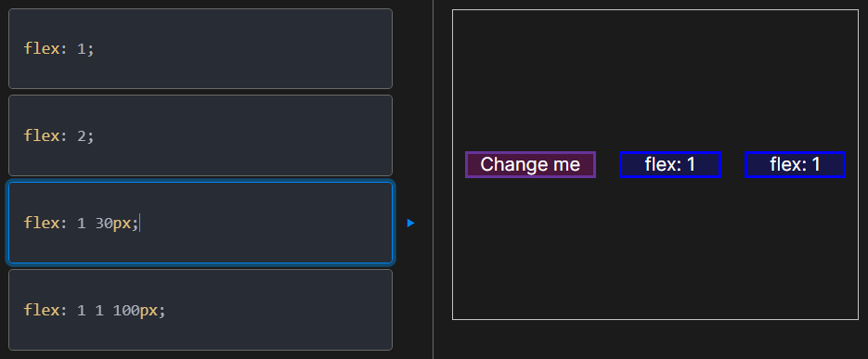Click "flex" keyword in "flex: 1;" line
Viewport: 868px width, 359px height.
42,48
